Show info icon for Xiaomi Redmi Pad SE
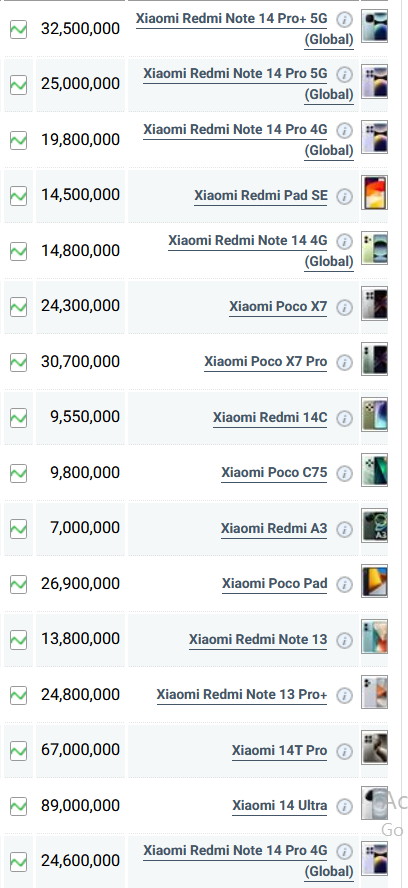Image resolution: width=408 pixels, height=888 pixels. click(344, 196)
